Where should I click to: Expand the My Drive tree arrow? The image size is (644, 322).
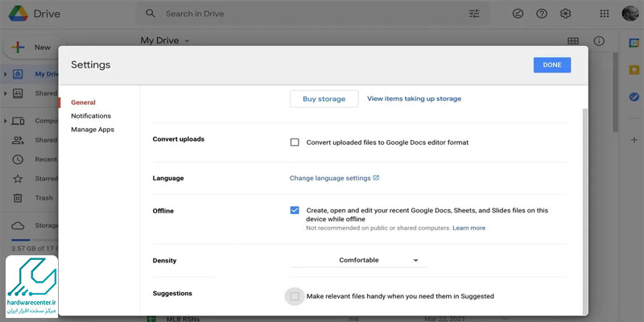tap(6, 74)
